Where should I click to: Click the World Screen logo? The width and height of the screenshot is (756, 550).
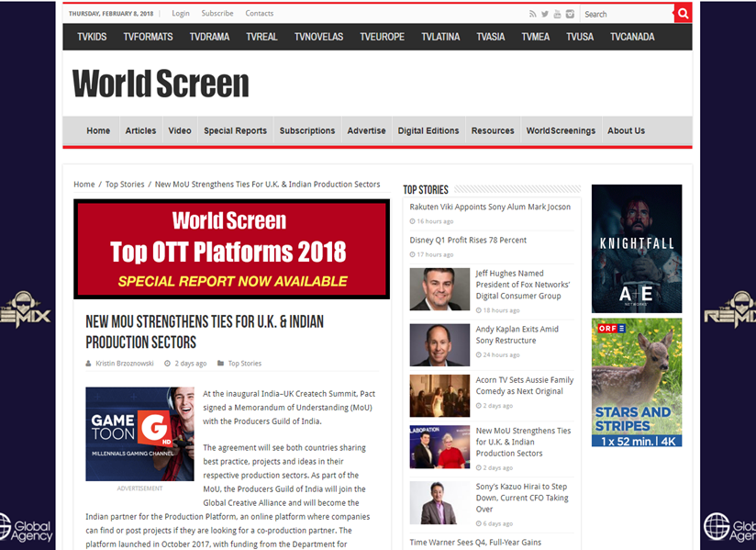(x=161, y=84)
